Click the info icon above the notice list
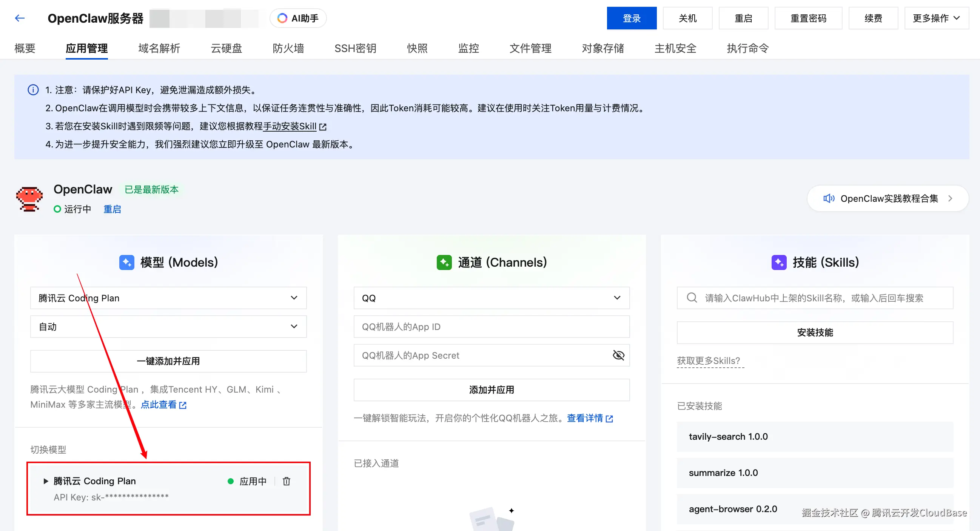980x531 pixels. coord(33,90)
